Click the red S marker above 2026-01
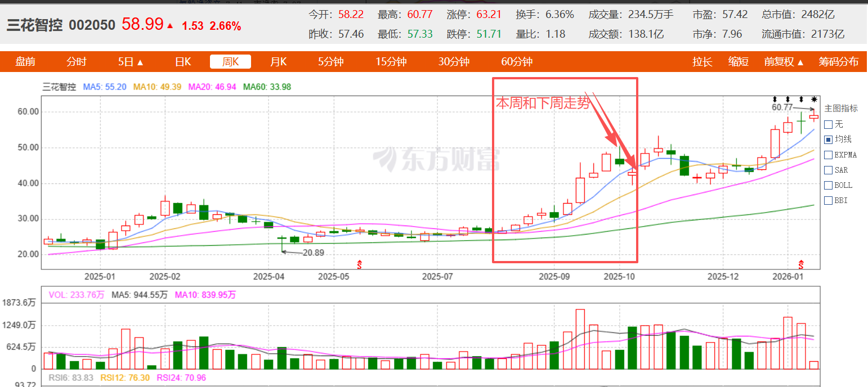Screen dimensions: 868x387 coord(802,263)
